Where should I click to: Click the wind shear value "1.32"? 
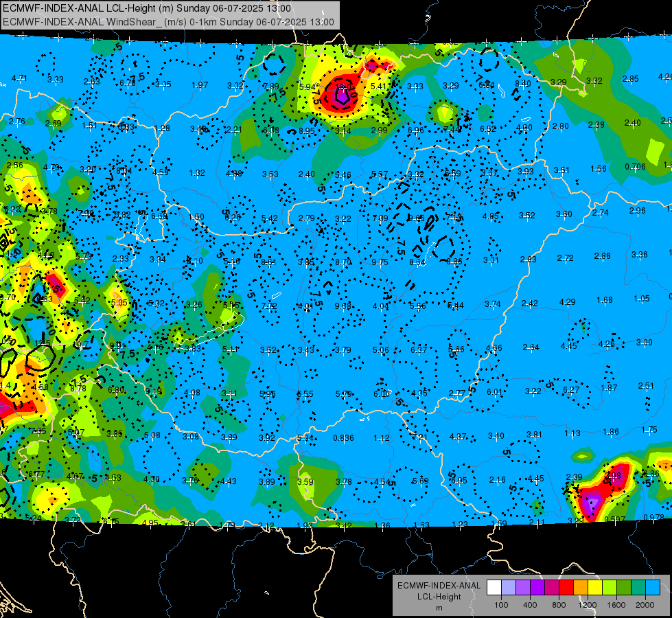pyautogui.click(x=197, y=173)
